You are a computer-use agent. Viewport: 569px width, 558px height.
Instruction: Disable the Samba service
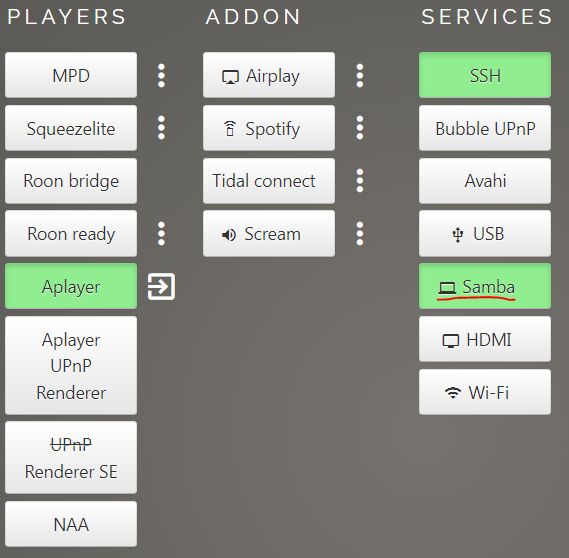point(485,286)
